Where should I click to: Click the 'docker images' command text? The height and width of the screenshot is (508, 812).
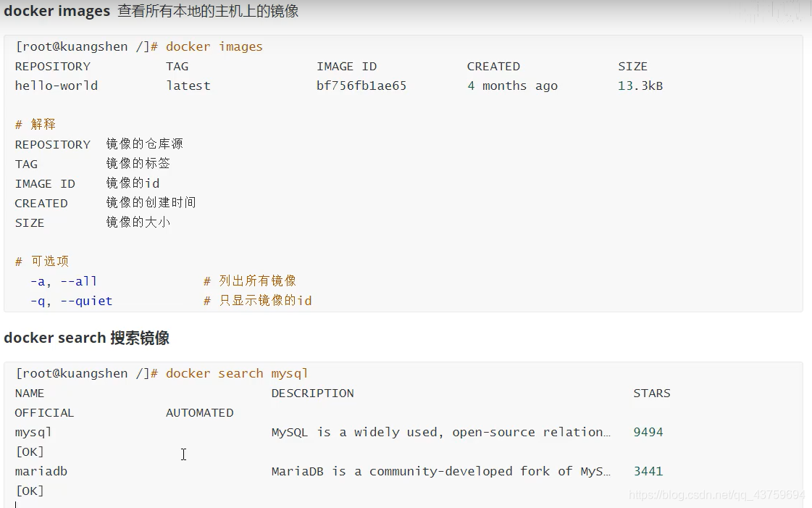[214, 46]
